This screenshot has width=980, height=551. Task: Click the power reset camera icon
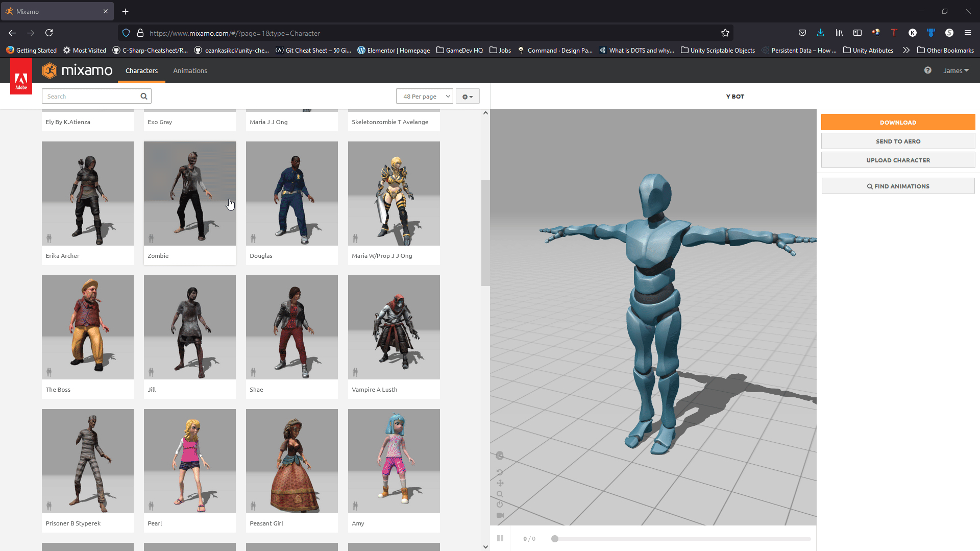[500, 505]
